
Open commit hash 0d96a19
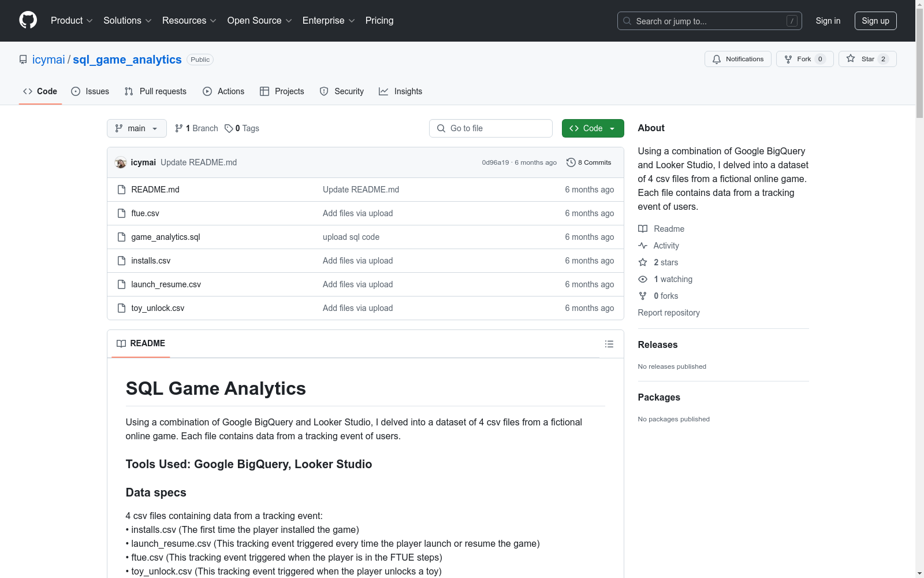(x=495, y=162)
